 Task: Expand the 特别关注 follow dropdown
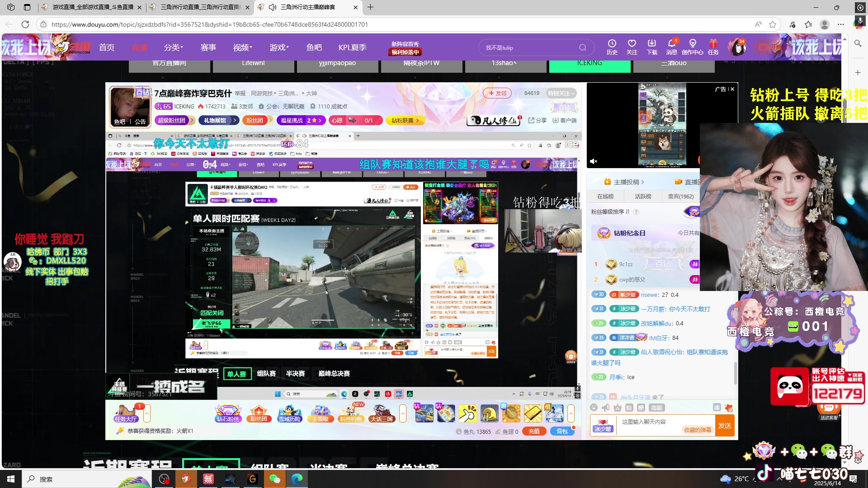coord(561,93)
